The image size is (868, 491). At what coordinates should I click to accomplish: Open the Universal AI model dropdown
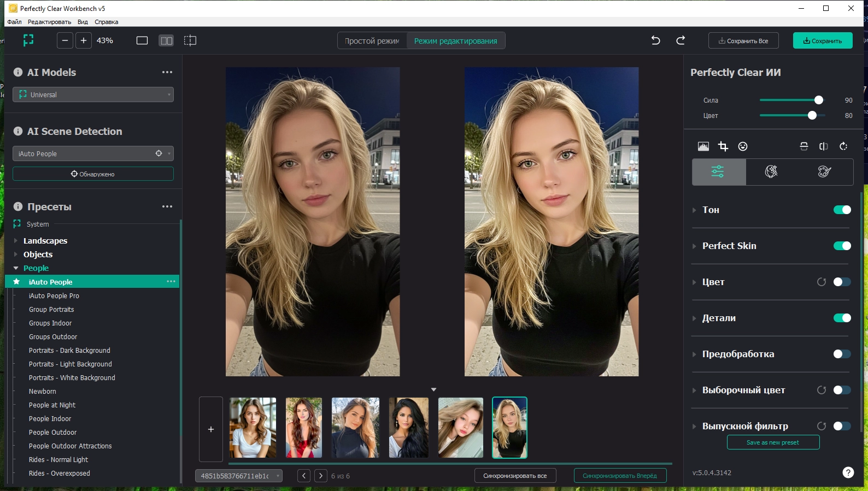pos(93,94)
